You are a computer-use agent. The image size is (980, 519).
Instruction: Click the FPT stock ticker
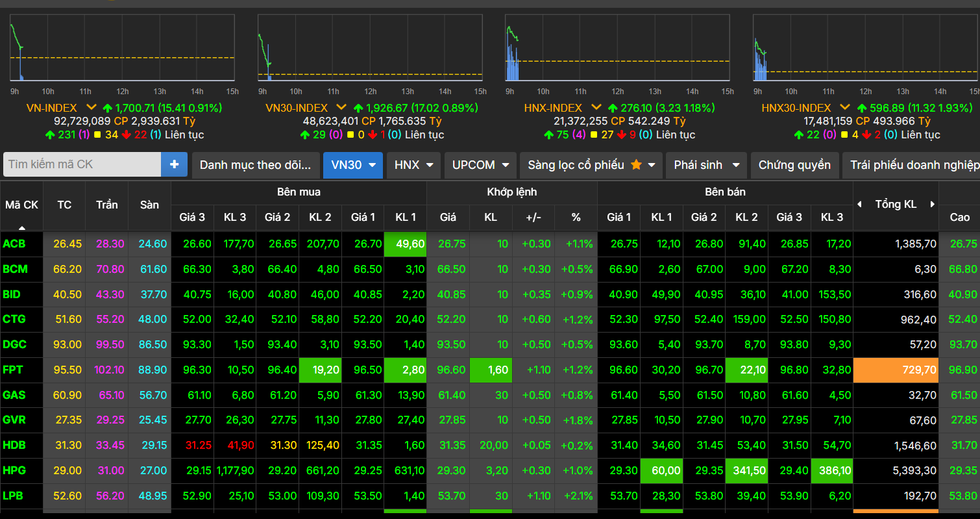click(13, 370)
